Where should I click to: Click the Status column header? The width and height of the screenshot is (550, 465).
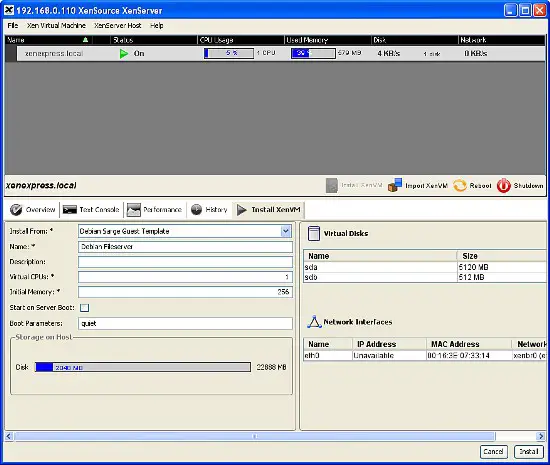(154, 40)
